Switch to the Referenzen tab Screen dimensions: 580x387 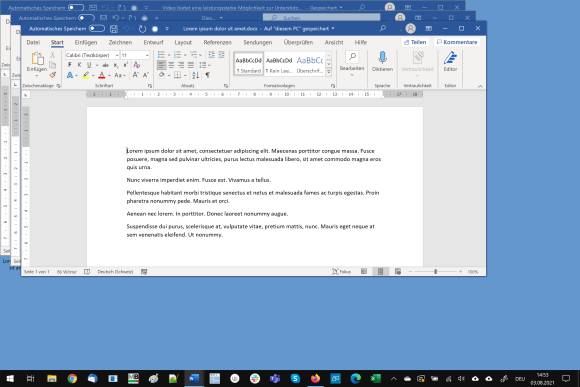pos(218,43)
